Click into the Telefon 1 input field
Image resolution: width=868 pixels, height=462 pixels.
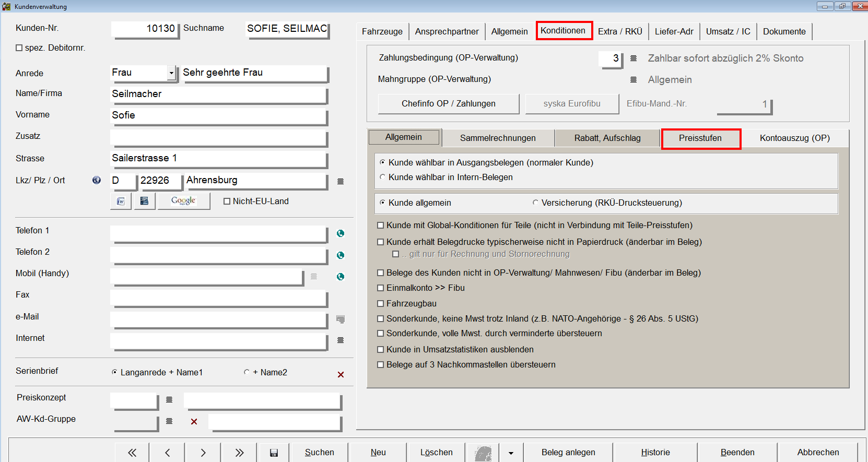219,234
